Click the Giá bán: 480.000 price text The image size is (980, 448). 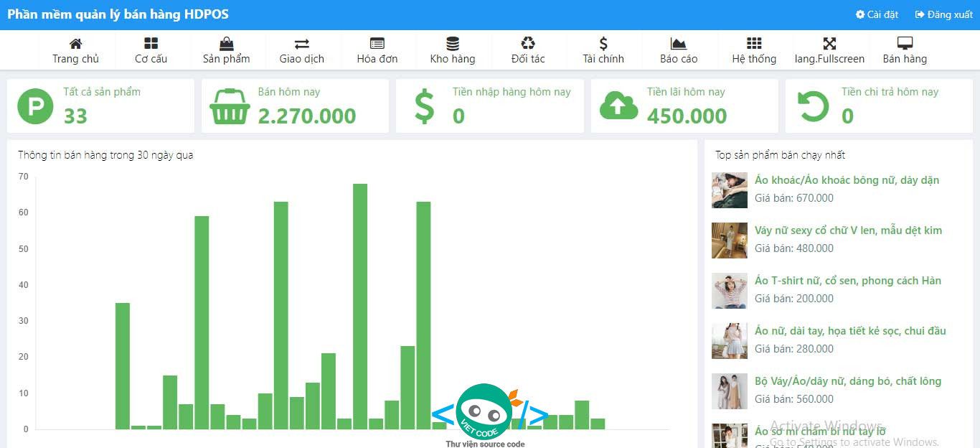pos(794,248)
